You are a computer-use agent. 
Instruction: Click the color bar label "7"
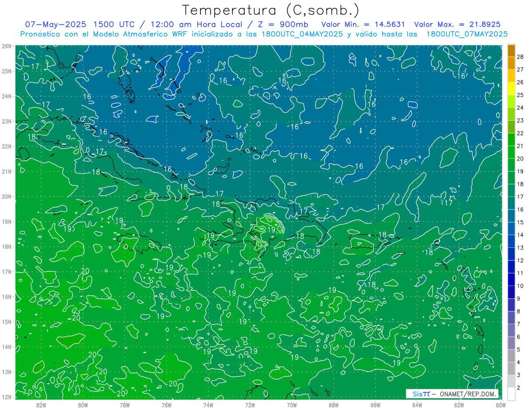pyautogui.click(x=518, y=325)
